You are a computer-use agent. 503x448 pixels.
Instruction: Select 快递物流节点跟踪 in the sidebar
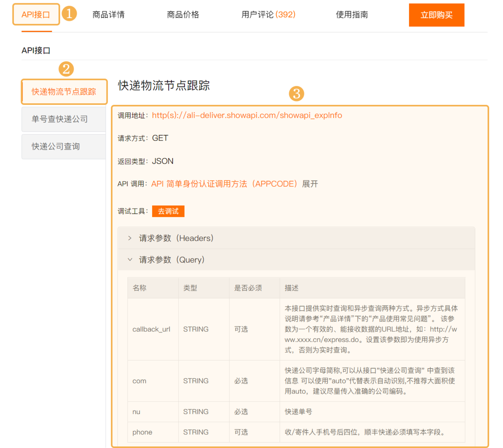pos(64,92)
